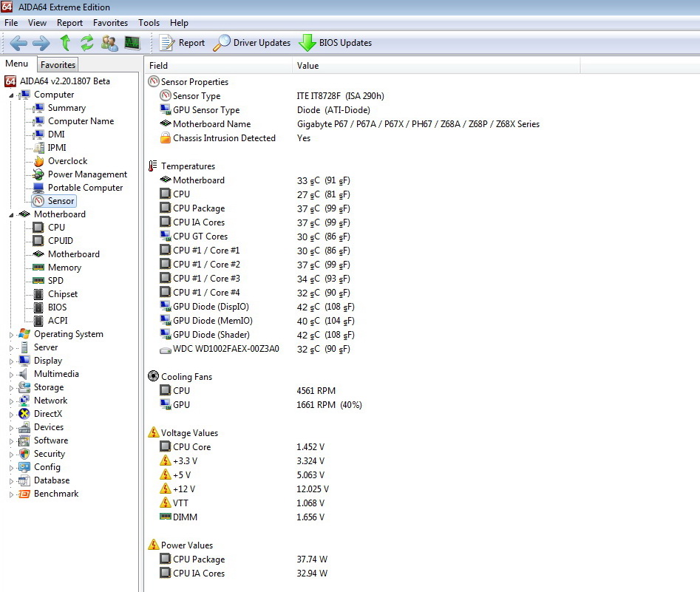This screenshot has width=700, height=592.
Task: Click the green Refresh toolbar icon
Action: (x=87, y=43)
